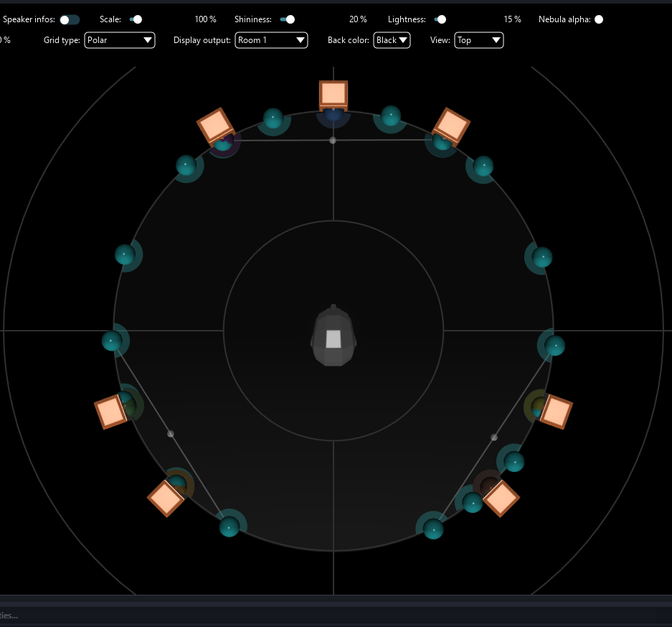Select the top center orange speaker
This screenshot has height=627, width=672.
333,94
